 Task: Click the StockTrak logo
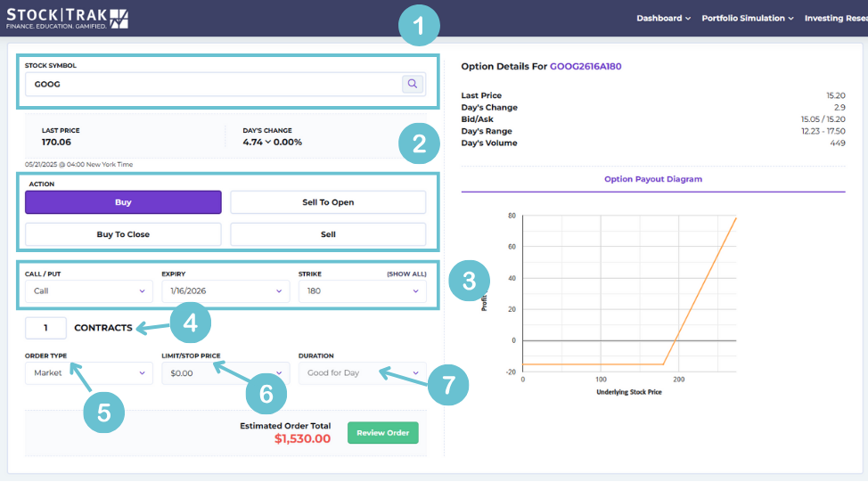coord(67,19)
